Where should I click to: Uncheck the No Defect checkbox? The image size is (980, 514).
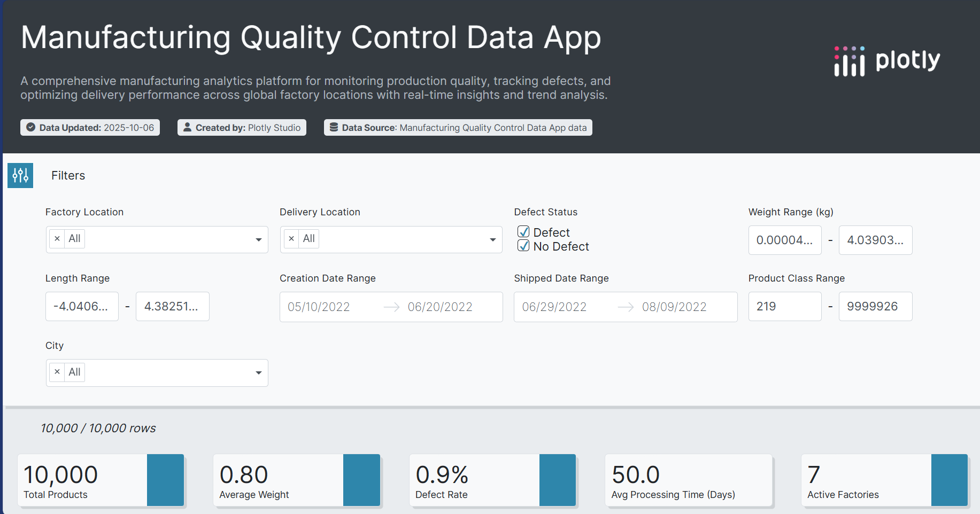coord(524,246)
